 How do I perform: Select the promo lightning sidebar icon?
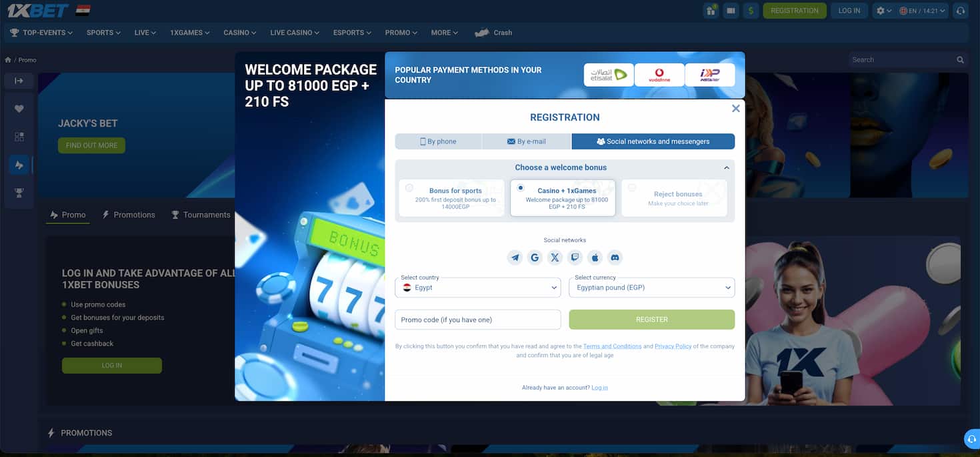tap(19, 165)
